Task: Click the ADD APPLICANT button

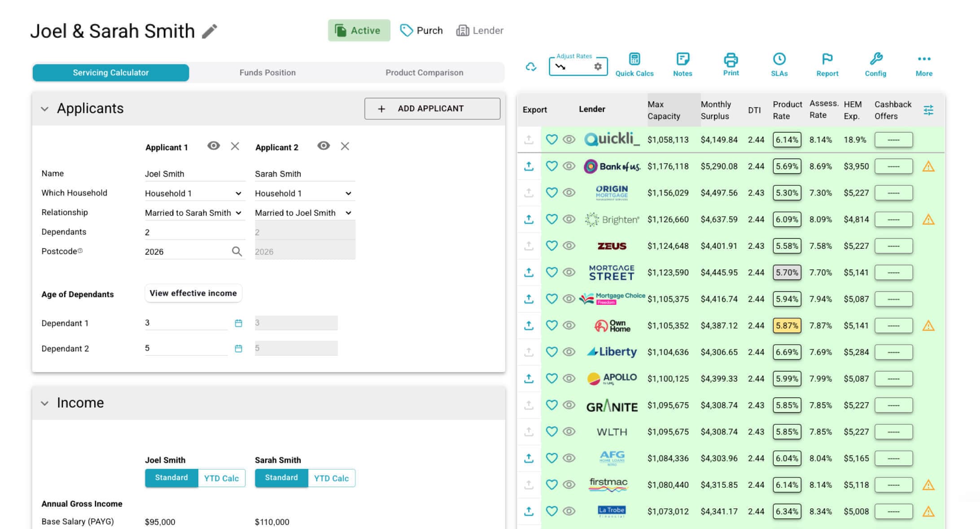Action: point(432,108)
